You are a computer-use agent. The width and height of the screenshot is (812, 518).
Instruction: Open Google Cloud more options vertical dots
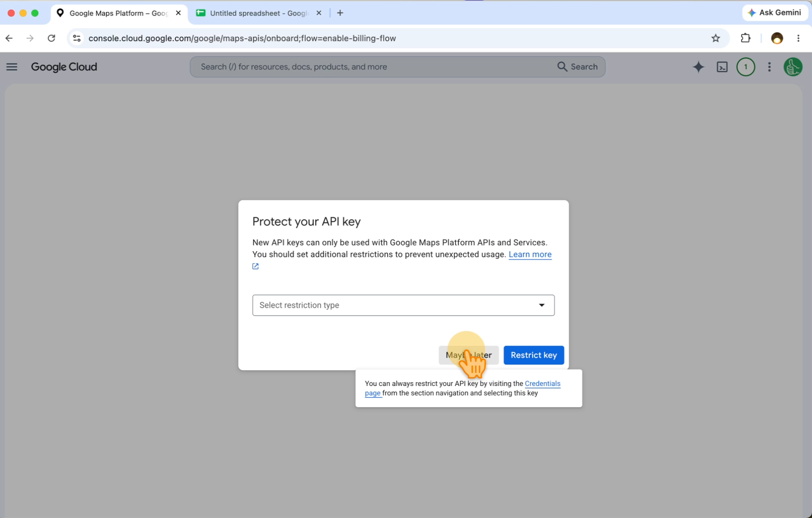[769, 66]
